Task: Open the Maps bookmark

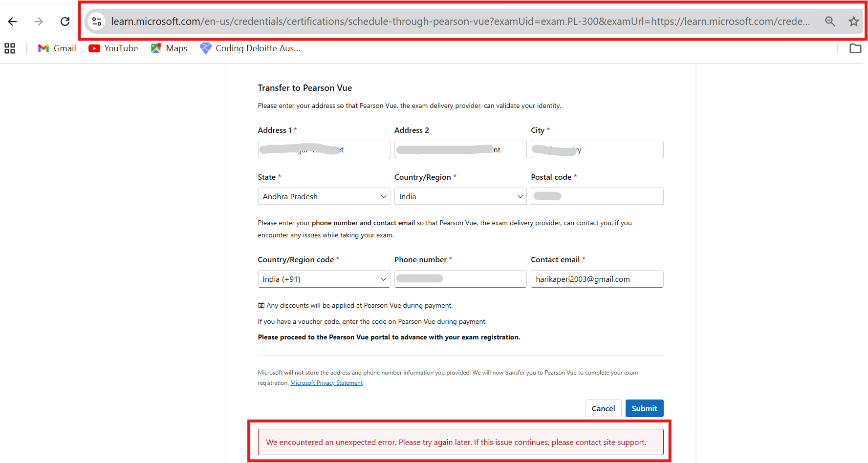Action: [x=169, y=48]
